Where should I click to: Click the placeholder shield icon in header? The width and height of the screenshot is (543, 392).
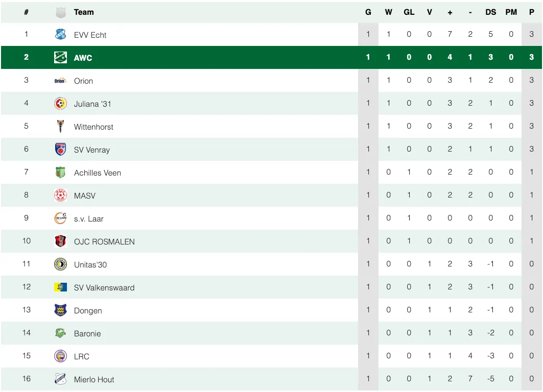[x=60, y=13]
